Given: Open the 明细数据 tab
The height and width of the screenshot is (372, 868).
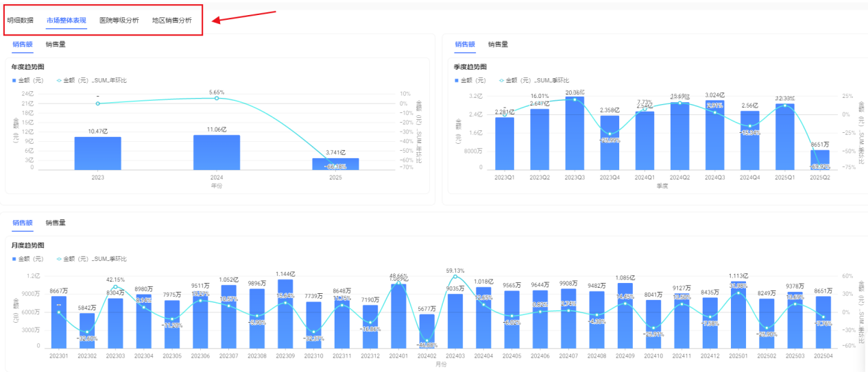Looking at the screenshot, I should [21, 20].
